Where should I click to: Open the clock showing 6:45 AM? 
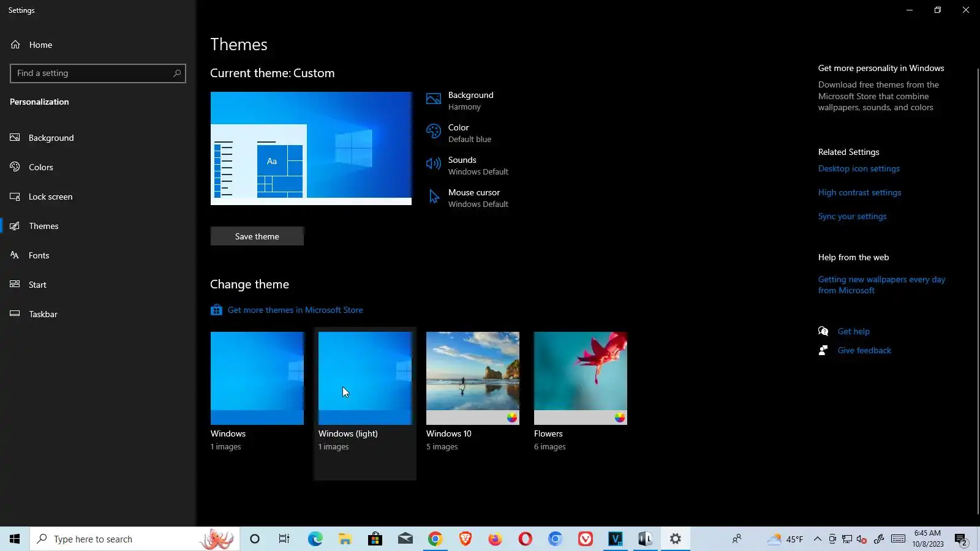click(x=927, y=539)
